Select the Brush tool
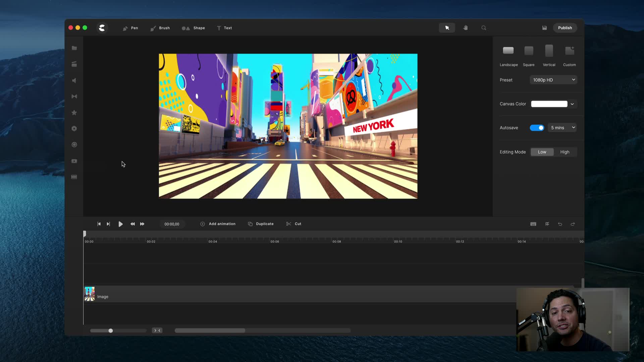Screen dimensions: 644x362 tap(160, 28)
